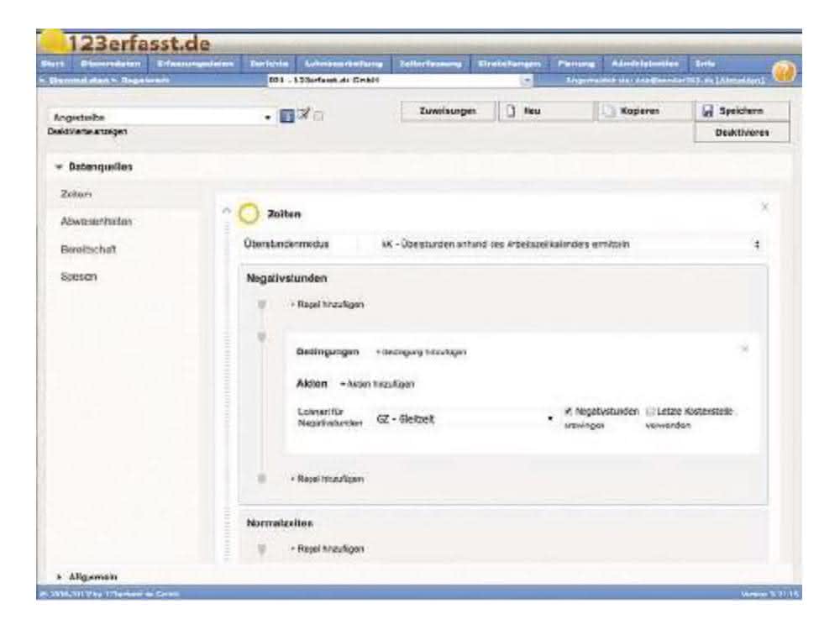Click the tools icon next to info icon
The height and width of the screenshot is (630, 840).
pos(304,114)
